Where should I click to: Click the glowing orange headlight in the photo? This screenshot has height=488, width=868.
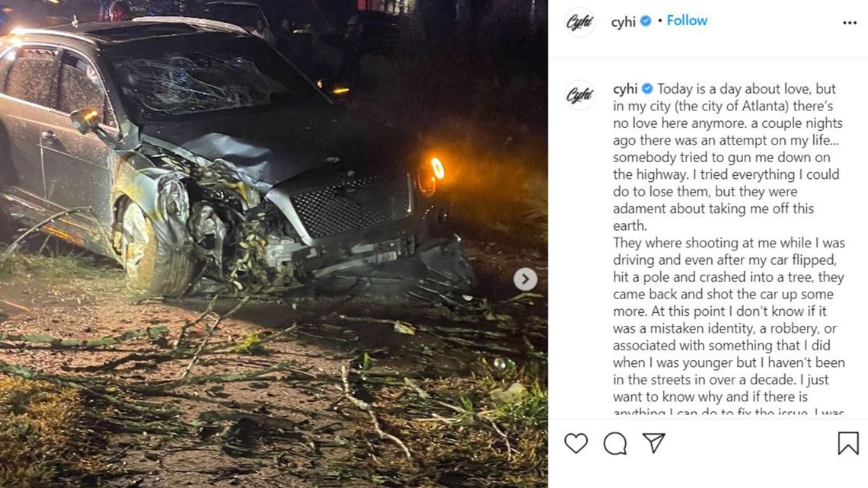click(437, 168)
